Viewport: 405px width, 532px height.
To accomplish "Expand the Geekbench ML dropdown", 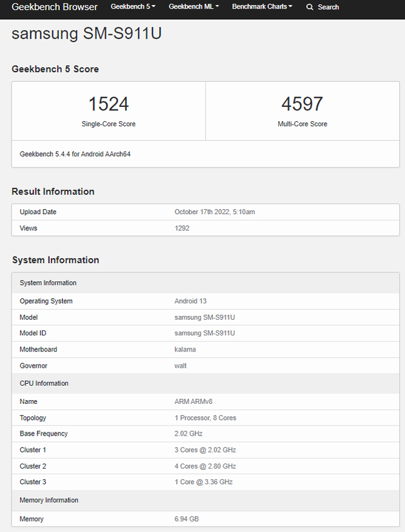I will click(x=193, y=7).
